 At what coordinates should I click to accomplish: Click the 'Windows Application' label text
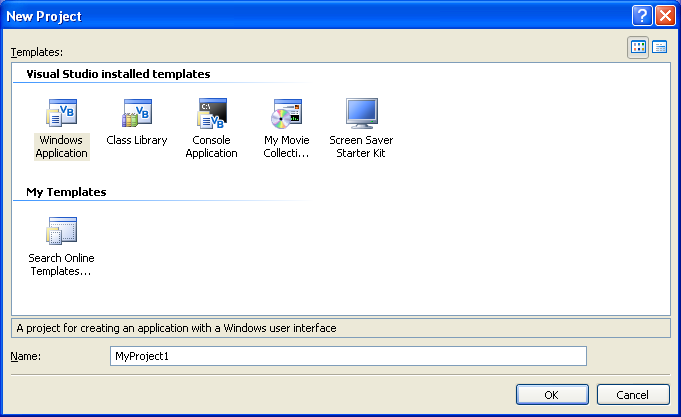62,147
